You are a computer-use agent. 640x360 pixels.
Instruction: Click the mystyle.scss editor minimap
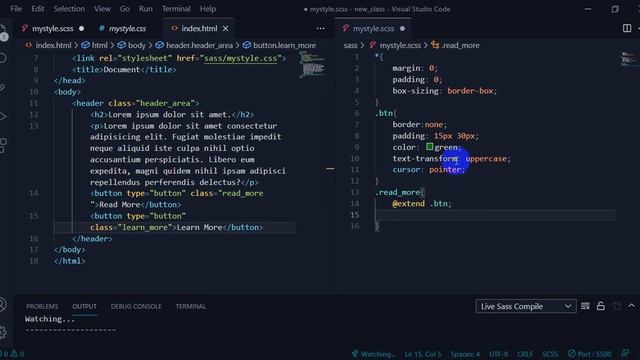[x=628, y=59]
